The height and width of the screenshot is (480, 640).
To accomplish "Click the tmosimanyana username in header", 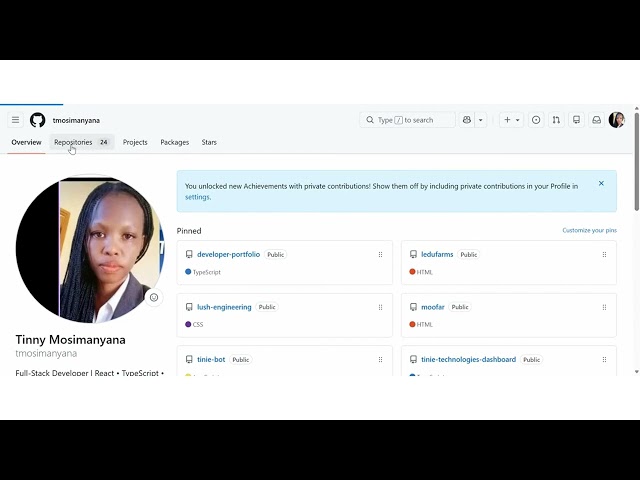I will click(76, 120).
